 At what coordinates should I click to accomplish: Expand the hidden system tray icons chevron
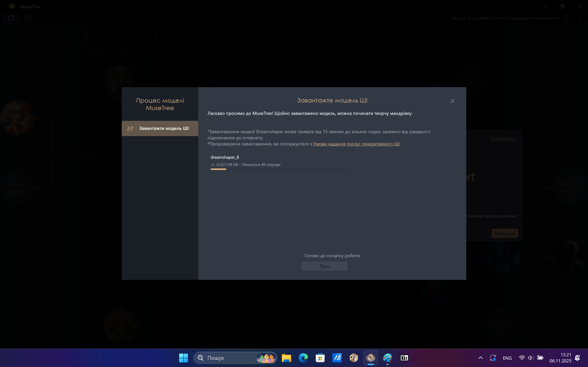pos(480,358)
